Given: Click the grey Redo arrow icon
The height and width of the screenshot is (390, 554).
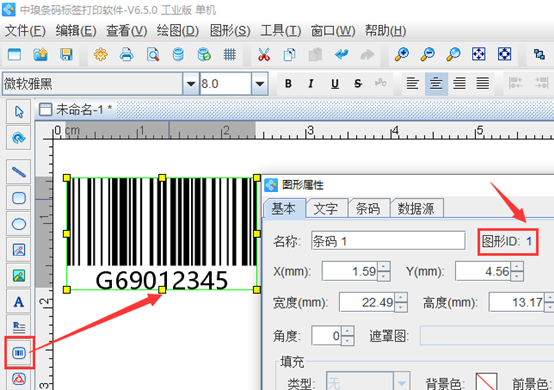Looking at the screenshot, I should point(367,54).
